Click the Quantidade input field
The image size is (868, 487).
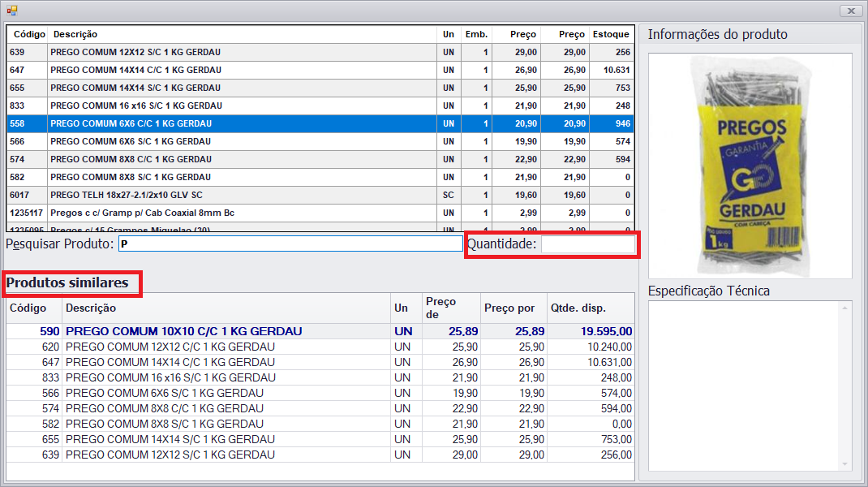[x=588, y=244]
